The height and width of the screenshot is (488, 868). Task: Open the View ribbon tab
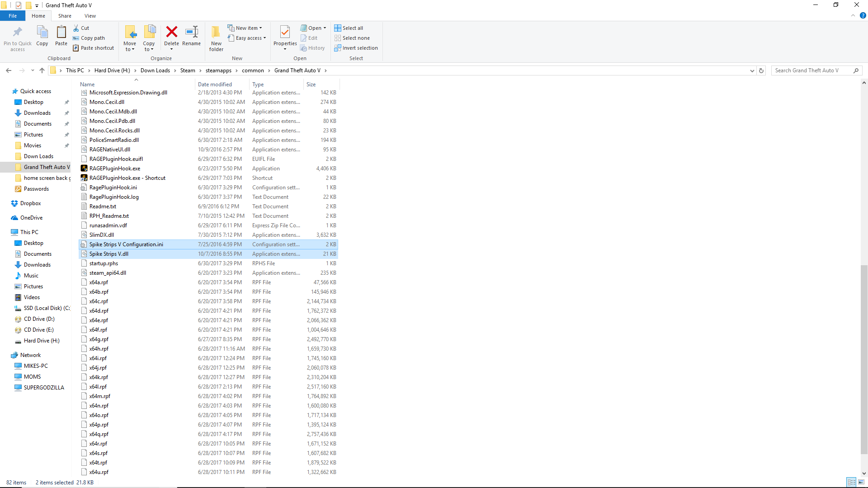pos(90,16)
